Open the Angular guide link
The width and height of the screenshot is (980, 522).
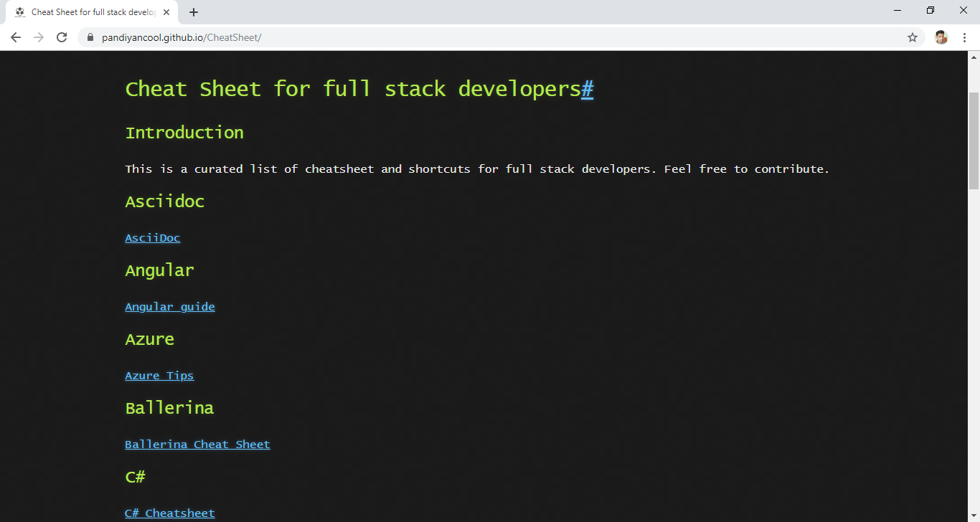[x=170, y=306]
